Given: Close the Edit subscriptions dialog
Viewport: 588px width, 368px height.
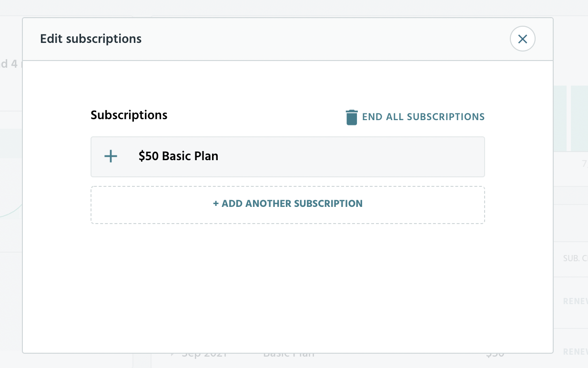Looking at the screenshot, I should [x=523, y=39].
